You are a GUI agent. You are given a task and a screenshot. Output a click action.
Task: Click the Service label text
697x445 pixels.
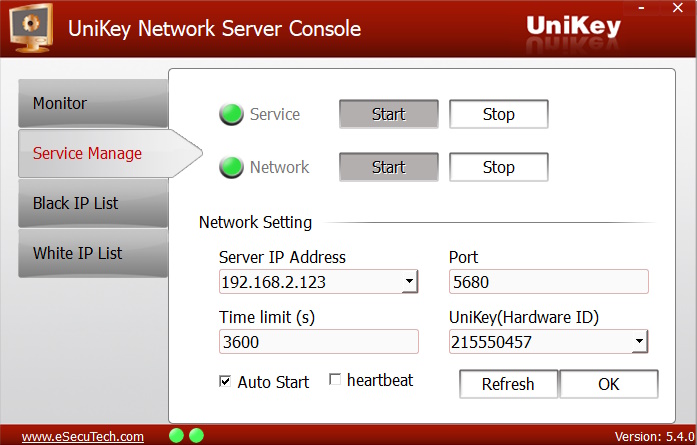tap(275, 114)
